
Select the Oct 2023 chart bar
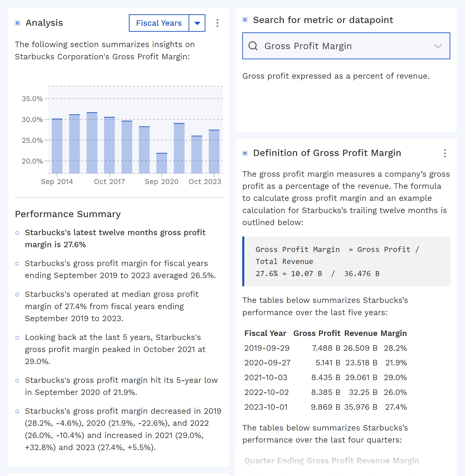[214, 151]
